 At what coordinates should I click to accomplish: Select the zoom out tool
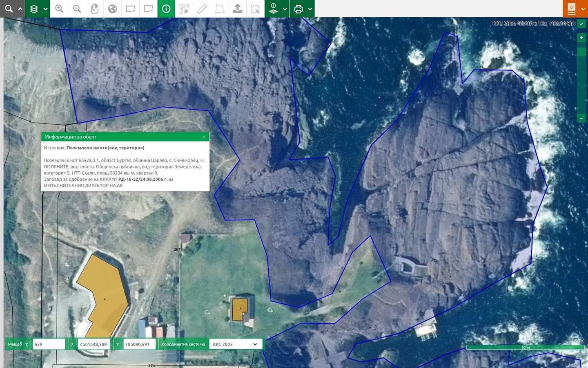tap(77, 9)
